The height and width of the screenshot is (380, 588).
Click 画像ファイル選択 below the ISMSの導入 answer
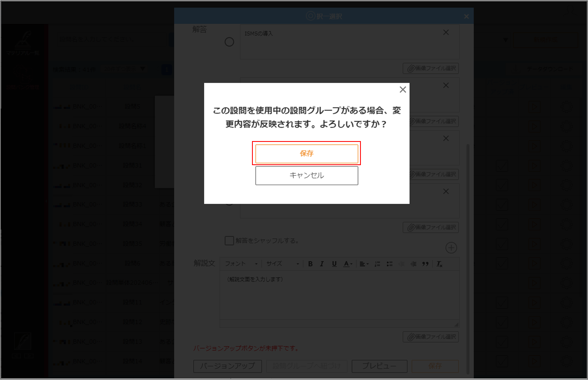(431, 68)
